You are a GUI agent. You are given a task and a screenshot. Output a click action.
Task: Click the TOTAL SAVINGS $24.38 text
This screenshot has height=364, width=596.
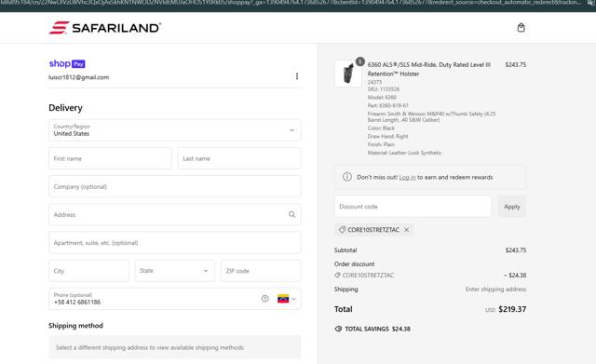click(x=377, y=329)
